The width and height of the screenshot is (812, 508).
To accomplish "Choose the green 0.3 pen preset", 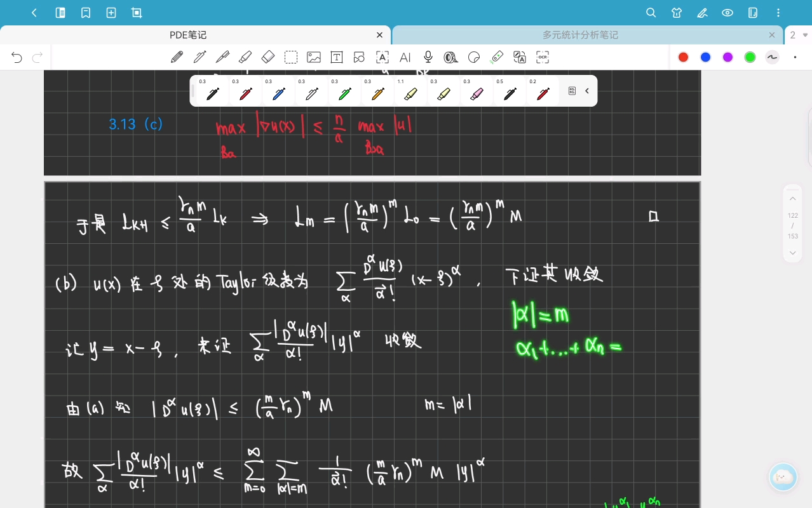I will (345, 91).
